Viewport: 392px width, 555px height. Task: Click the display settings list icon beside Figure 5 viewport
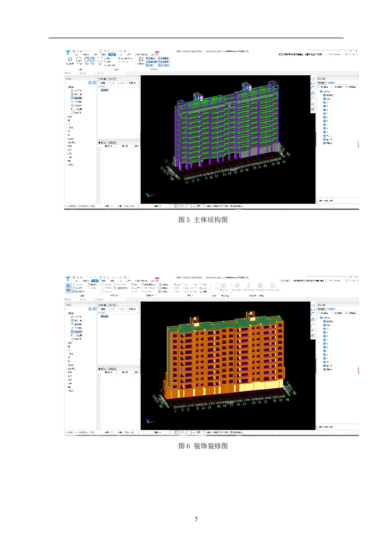coord(313,109)
